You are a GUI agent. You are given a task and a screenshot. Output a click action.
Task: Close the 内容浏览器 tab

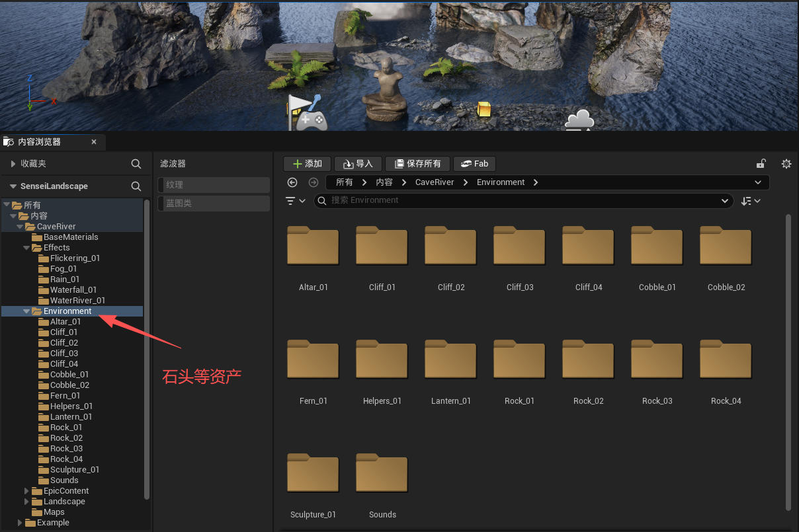point(94,141)
